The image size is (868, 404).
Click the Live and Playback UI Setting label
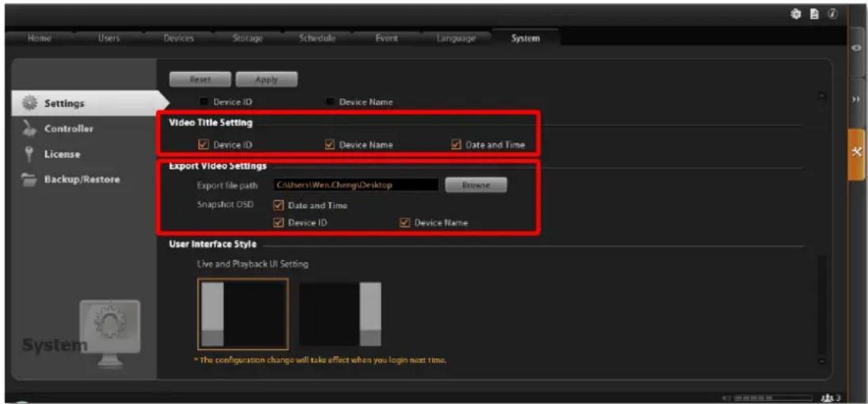coord(252,265)
